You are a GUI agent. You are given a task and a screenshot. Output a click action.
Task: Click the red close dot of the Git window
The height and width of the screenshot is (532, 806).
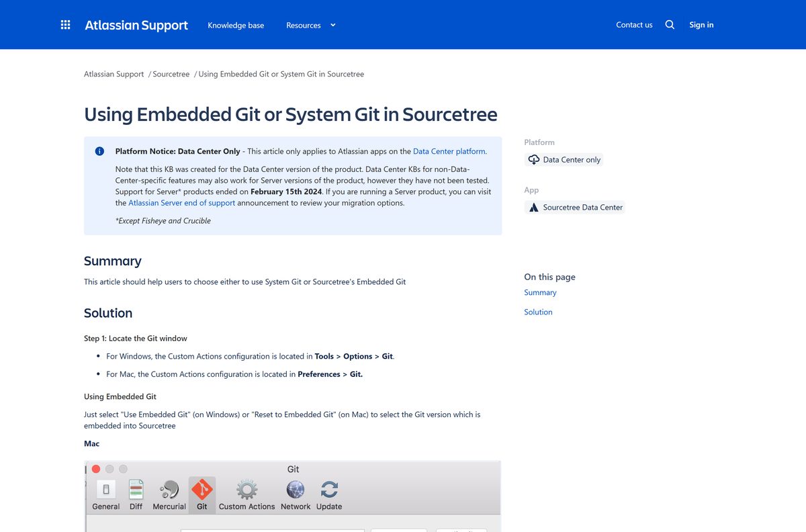[96, 469]
